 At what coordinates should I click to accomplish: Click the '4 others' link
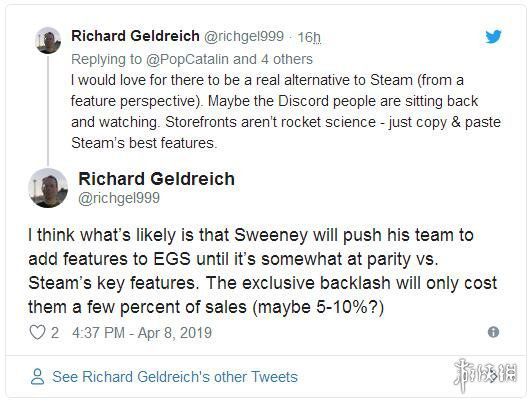tap(287, 59)
